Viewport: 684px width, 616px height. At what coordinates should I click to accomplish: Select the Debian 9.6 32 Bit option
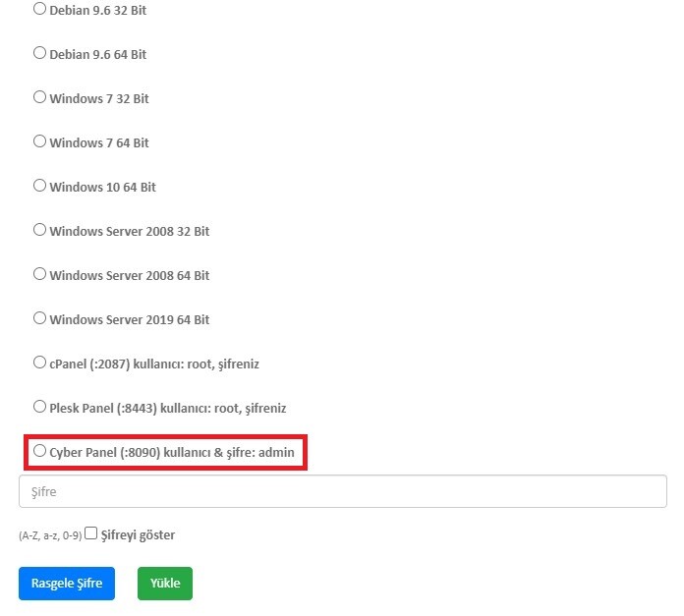click(x=39, y=9)
